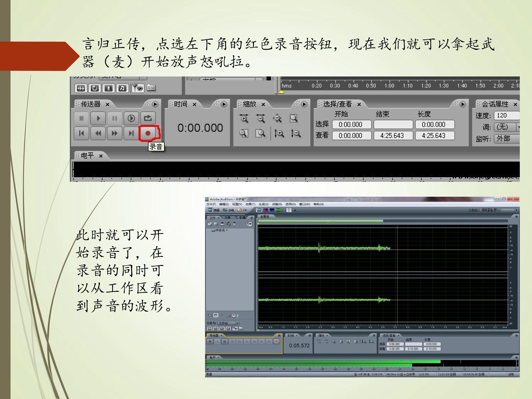Click Rewind in the upper transport panel
This screenshot has width=532, height=399.
(x=98, y=133)
